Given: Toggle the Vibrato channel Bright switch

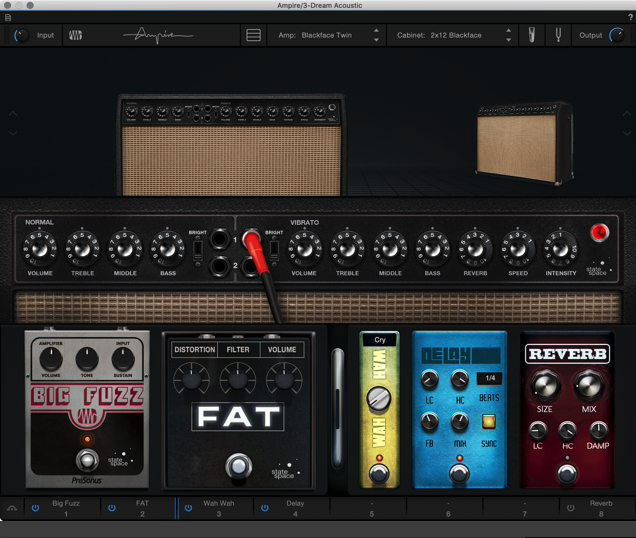Looking at the screenshot, I should pos(274,250).
